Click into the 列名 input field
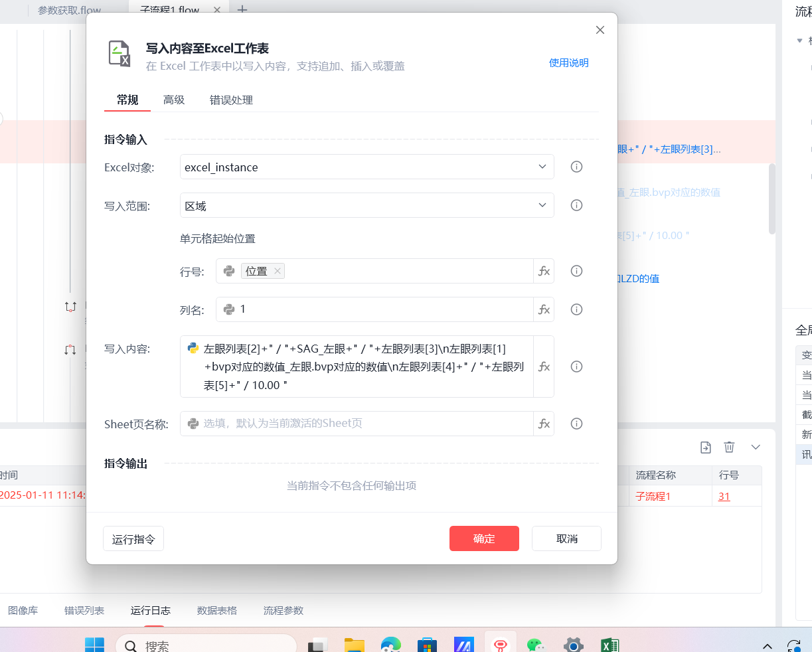Screen dimensions: 812x652 (385, 309)
